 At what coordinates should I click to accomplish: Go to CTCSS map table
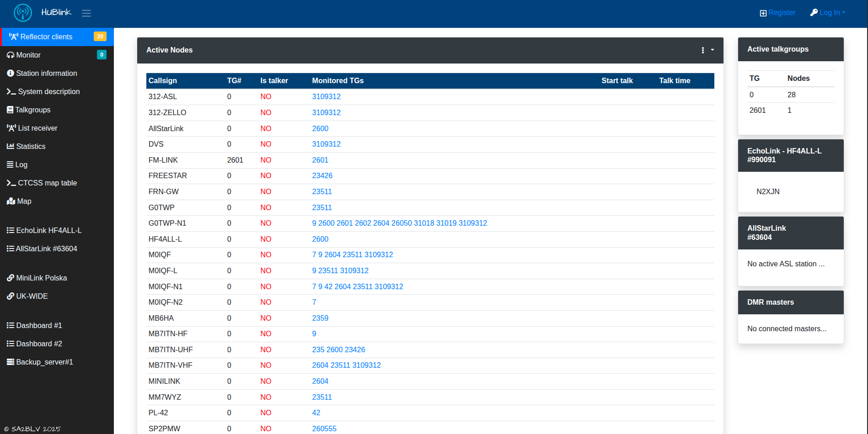coord(47,183)
